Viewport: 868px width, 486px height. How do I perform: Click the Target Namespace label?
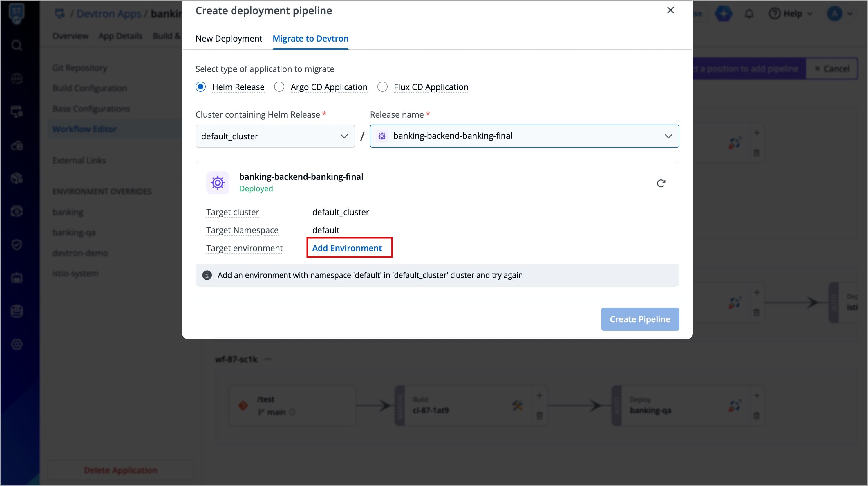(242, 230)
